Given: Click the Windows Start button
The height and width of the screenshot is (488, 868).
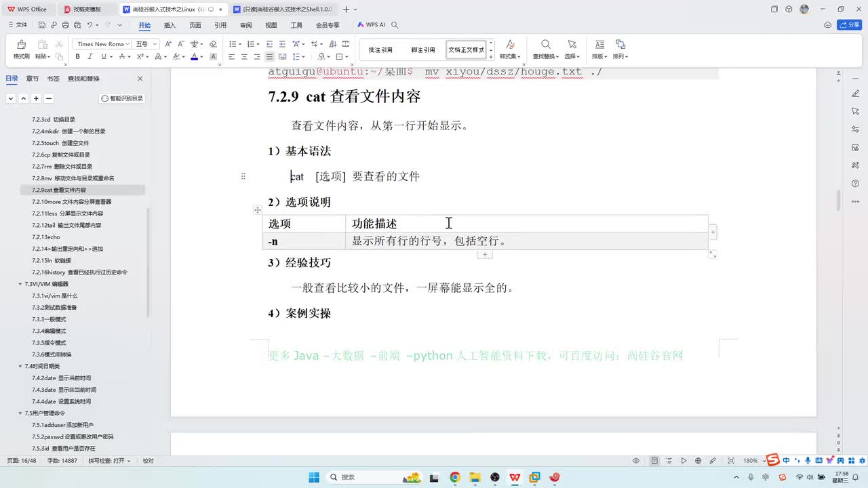Looking at the screenshot, I should (314, 477).
